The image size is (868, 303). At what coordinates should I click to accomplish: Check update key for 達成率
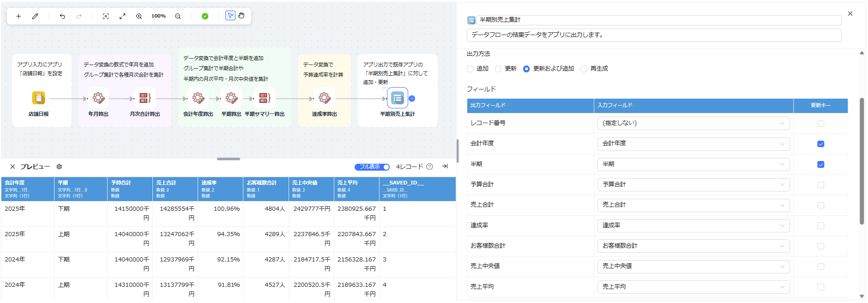click(820, 226)
